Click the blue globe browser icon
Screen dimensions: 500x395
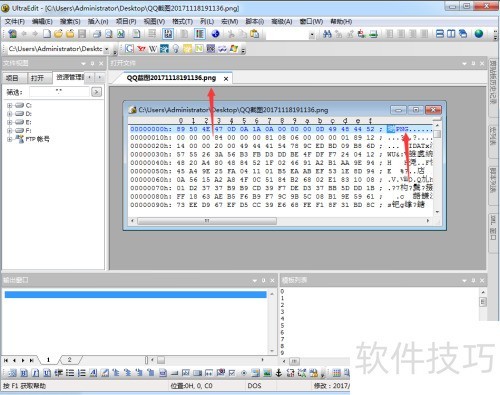point(215,34)
